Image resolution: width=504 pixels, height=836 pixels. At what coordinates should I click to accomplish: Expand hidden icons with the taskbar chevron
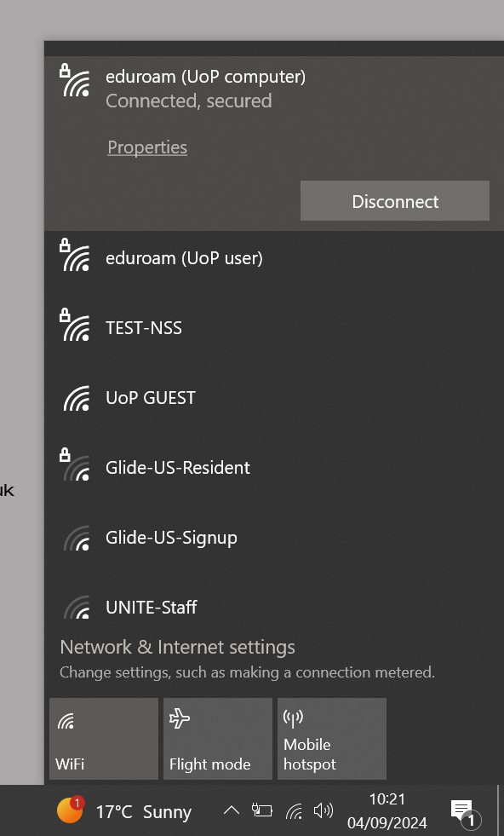click(x=231, y=811)
